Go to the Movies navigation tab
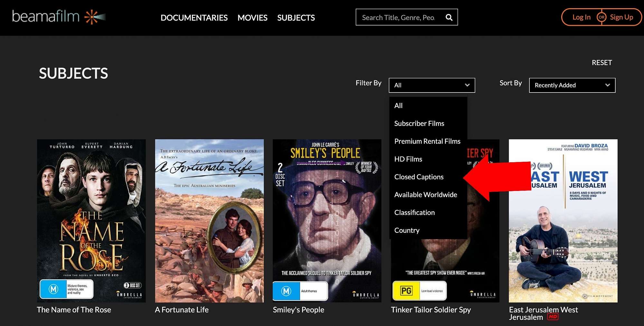This screenshot has height=326, width=644. (252, 18)
